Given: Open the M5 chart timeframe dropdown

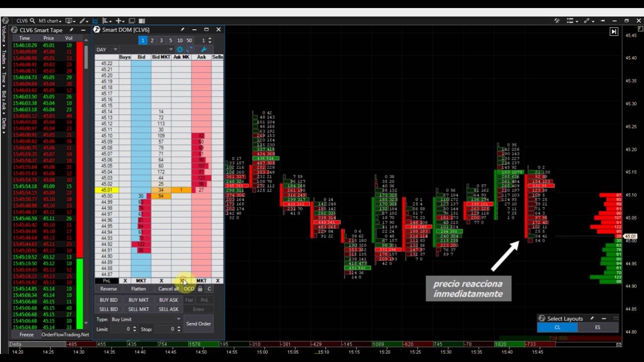Looking at the screenshot, I should (x=50, y=21).
